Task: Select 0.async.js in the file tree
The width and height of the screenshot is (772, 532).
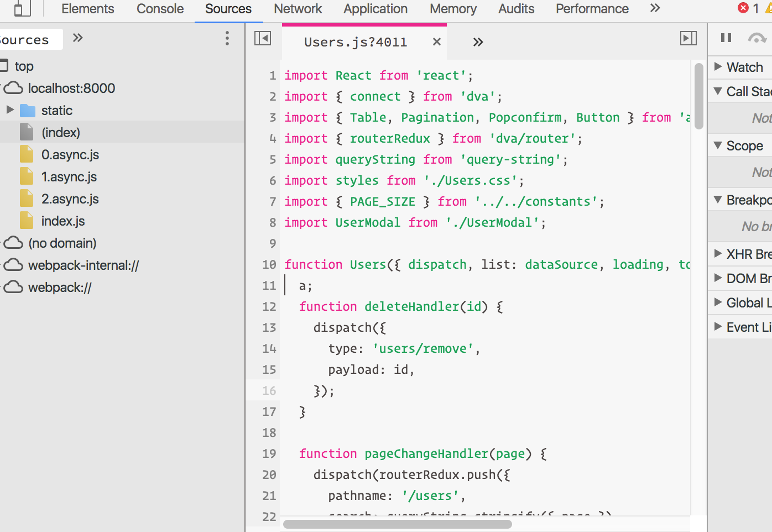Action: coord(70,155)
